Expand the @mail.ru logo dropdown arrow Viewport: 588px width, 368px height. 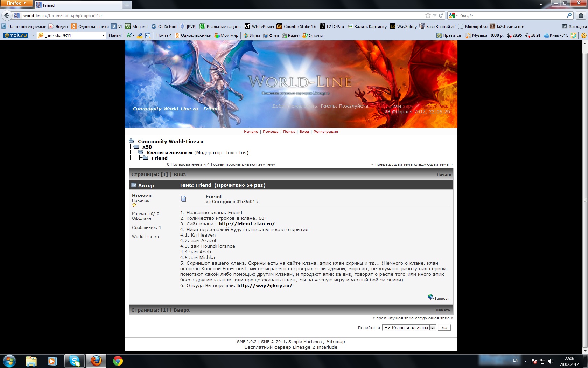(x=33, y=35)
